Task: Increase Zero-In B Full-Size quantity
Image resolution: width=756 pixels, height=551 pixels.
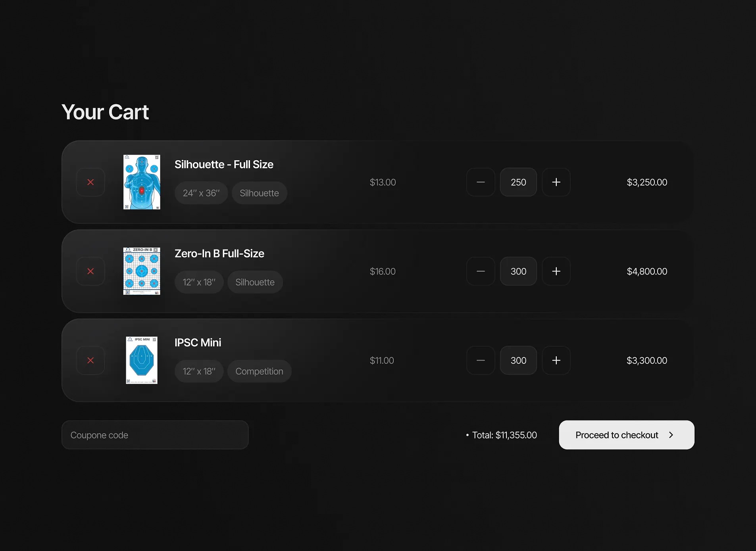Action: click(556, 271)
